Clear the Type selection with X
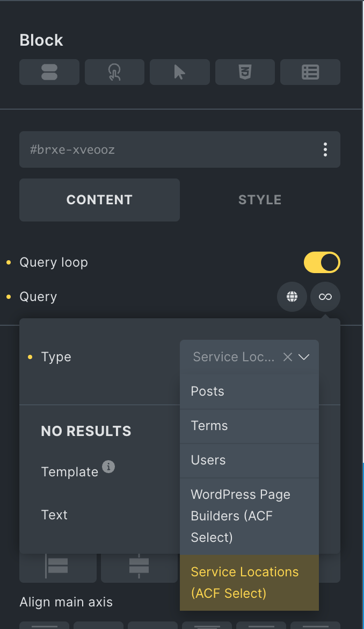364x629 pixels. [288, 357]
